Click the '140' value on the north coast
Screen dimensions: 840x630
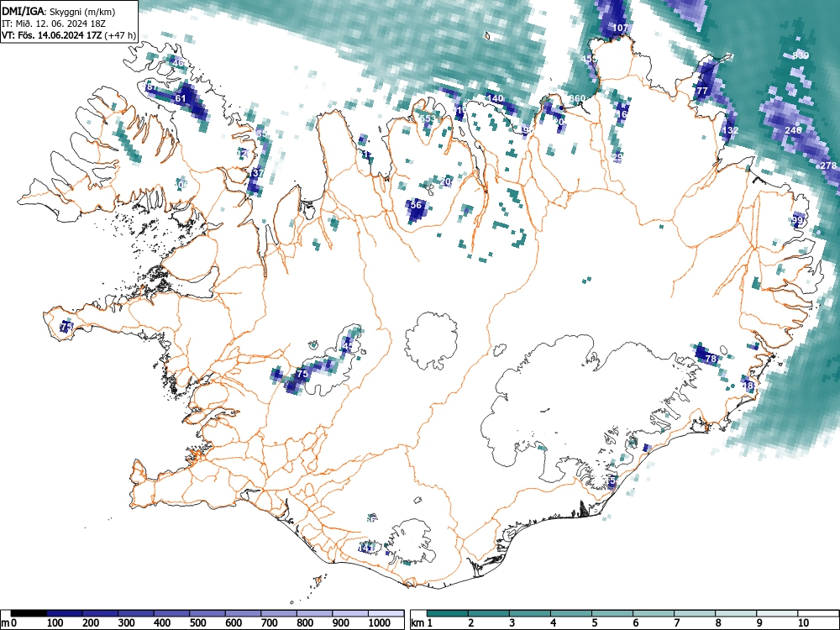pyautogui.click(x=496, y=98)
